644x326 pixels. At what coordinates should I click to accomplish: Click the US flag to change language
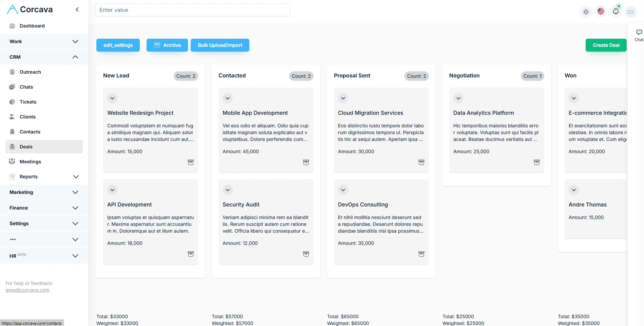coord(601,11)
